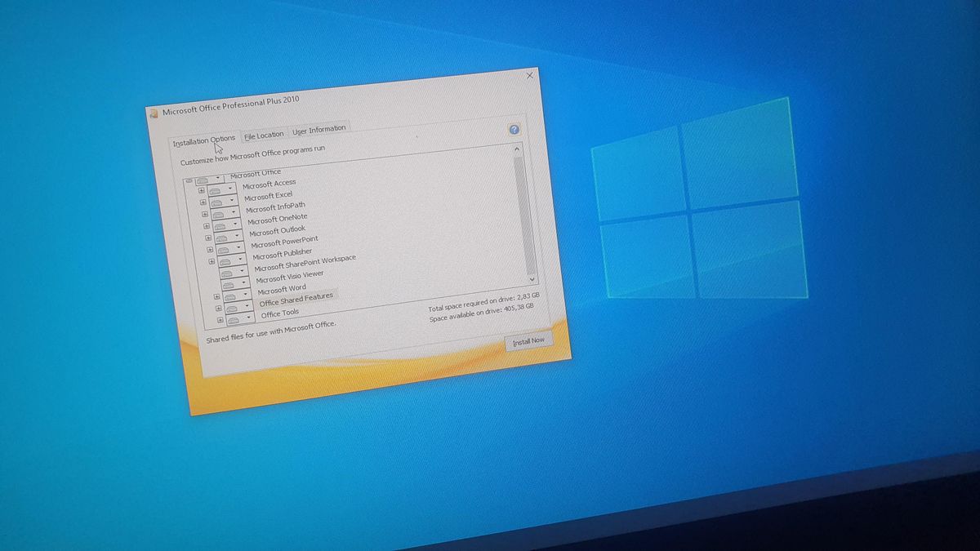Open install-state dropdown for Office Shared Features
The image size is (980, 551).
(x=238, y=306)
